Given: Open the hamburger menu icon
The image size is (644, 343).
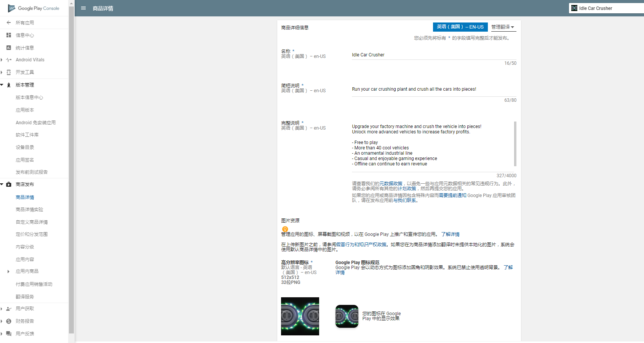Looking at the screenshot, I should pos(83,8).
